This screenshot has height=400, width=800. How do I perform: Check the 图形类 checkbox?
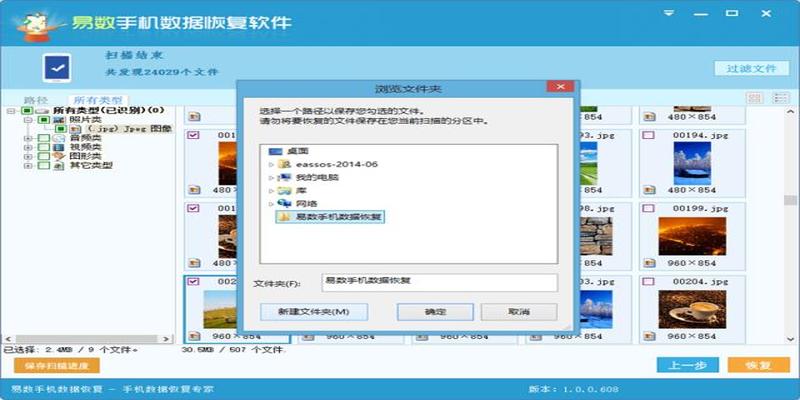[44, 157]
